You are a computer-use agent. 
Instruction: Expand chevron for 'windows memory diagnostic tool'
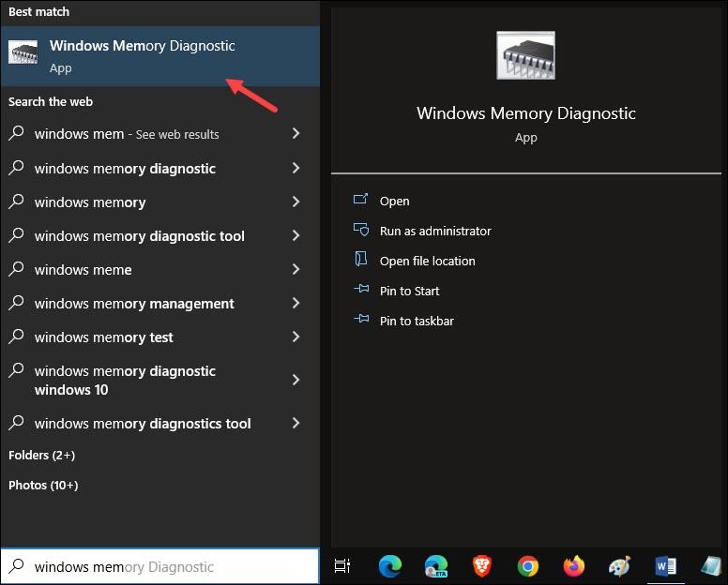(x=296, y=235)
